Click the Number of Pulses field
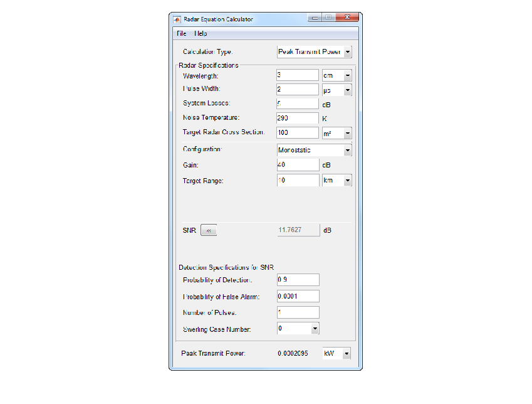Screen dimensions: 532x404 298,312
